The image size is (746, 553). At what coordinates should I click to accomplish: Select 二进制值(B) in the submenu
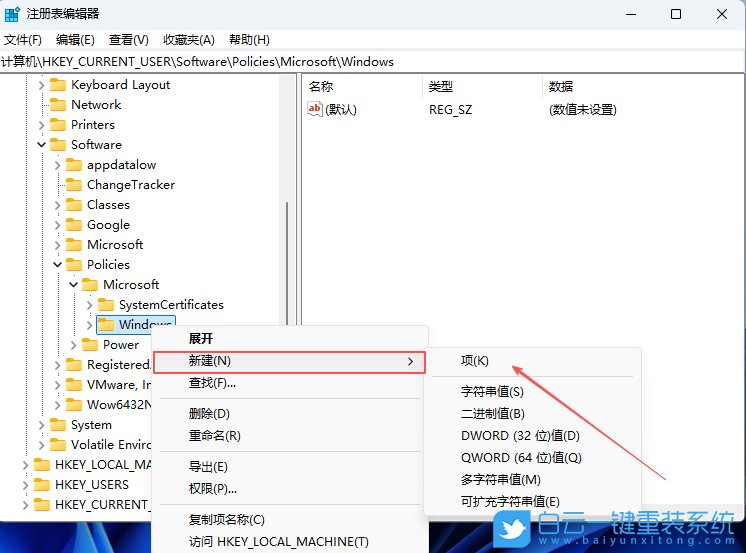[x=532, y=414]
